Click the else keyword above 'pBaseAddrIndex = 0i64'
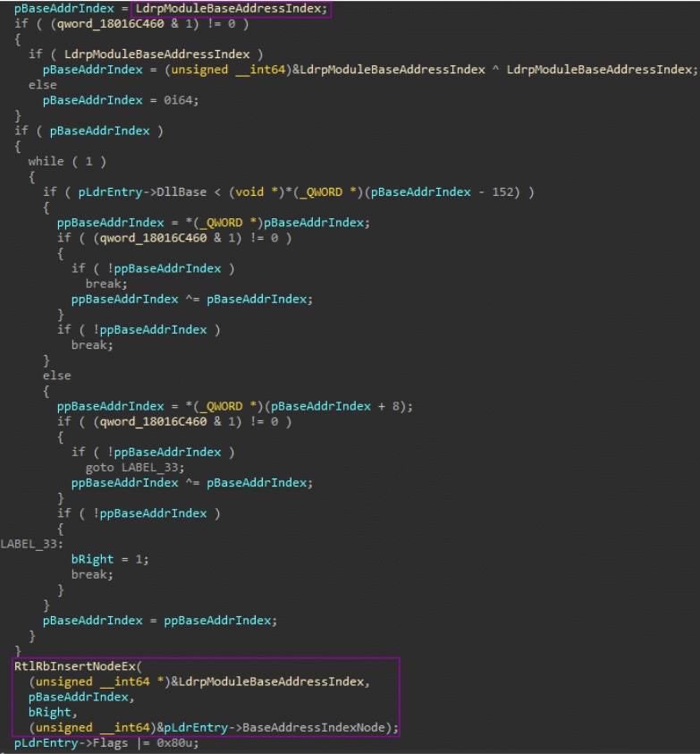The width and height of the screenshot is (700, 754). tap(42, 85)
